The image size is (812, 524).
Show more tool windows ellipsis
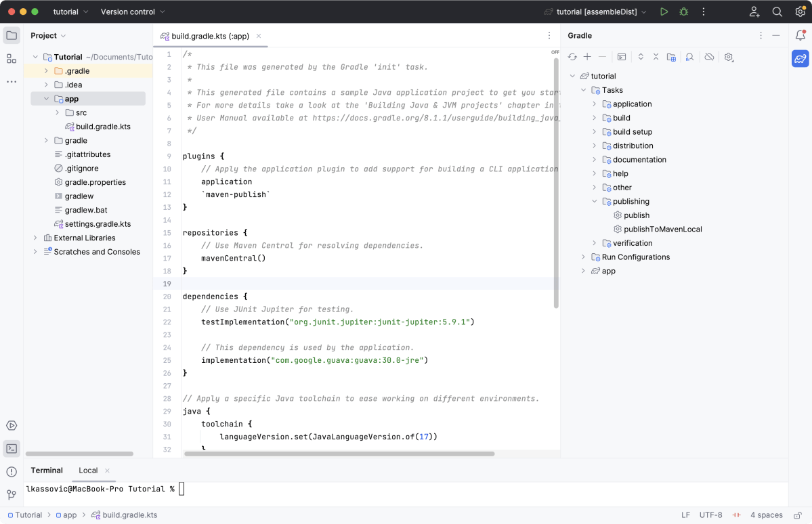[x=12, y=81]
